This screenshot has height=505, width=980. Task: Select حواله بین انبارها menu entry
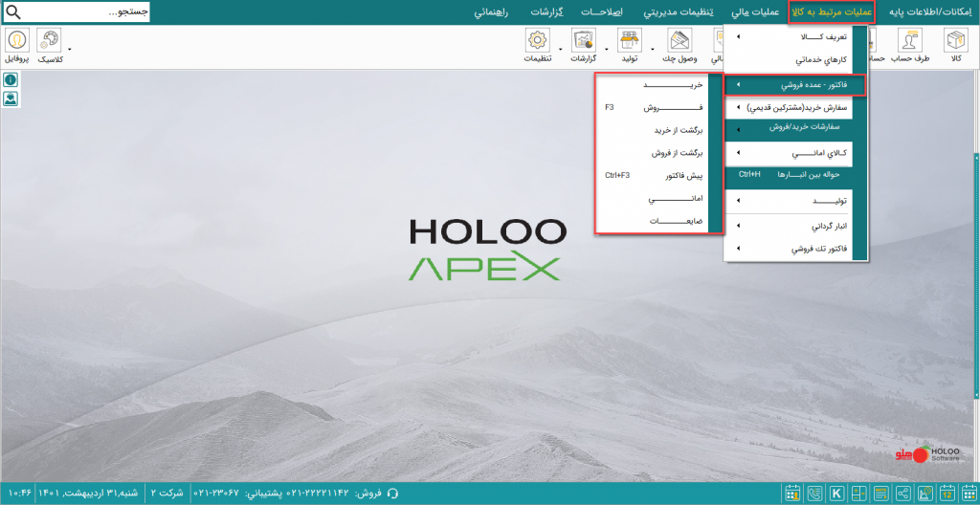click(794, 175)
